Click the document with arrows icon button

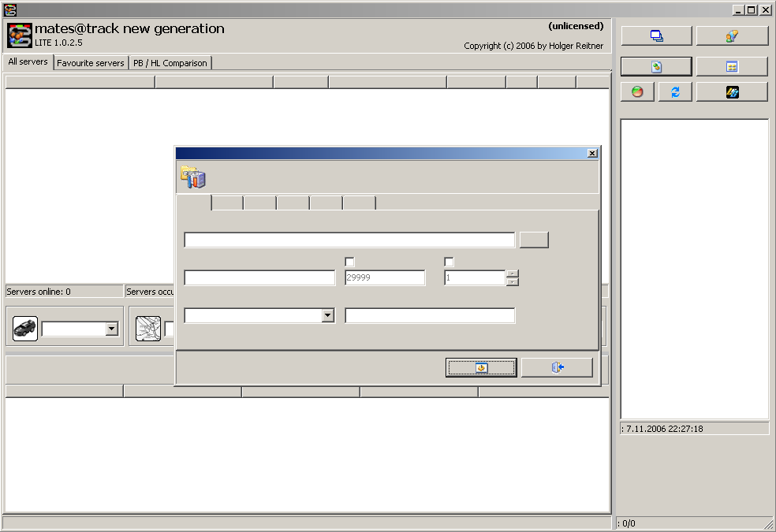[656, 66]
